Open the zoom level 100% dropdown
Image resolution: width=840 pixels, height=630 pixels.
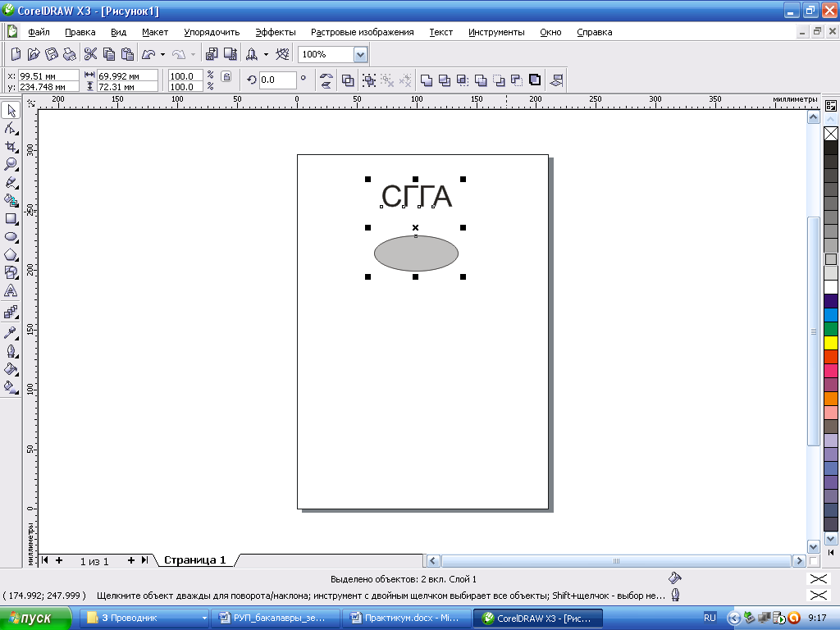(361, 54)
